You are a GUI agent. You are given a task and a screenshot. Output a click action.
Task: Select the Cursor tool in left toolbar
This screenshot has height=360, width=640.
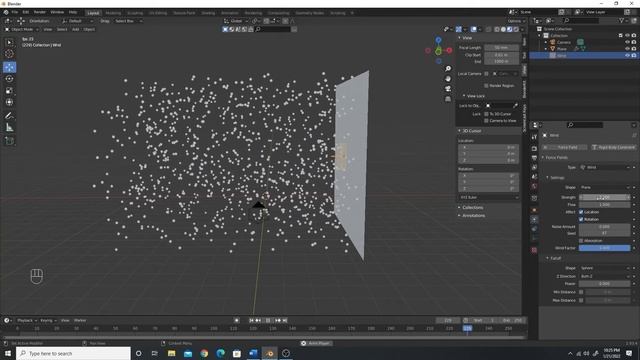tap(9, 54)
